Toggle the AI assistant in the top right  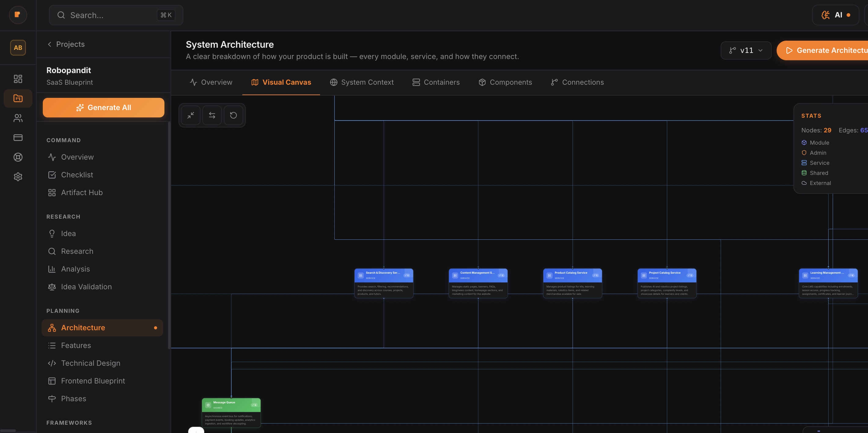tap(836, 15)
